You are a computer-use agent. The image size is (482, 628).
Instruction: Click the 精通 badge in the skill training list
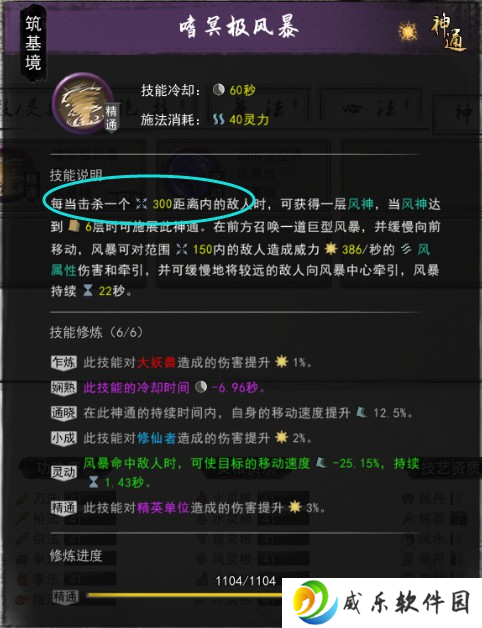click(64, 508)
